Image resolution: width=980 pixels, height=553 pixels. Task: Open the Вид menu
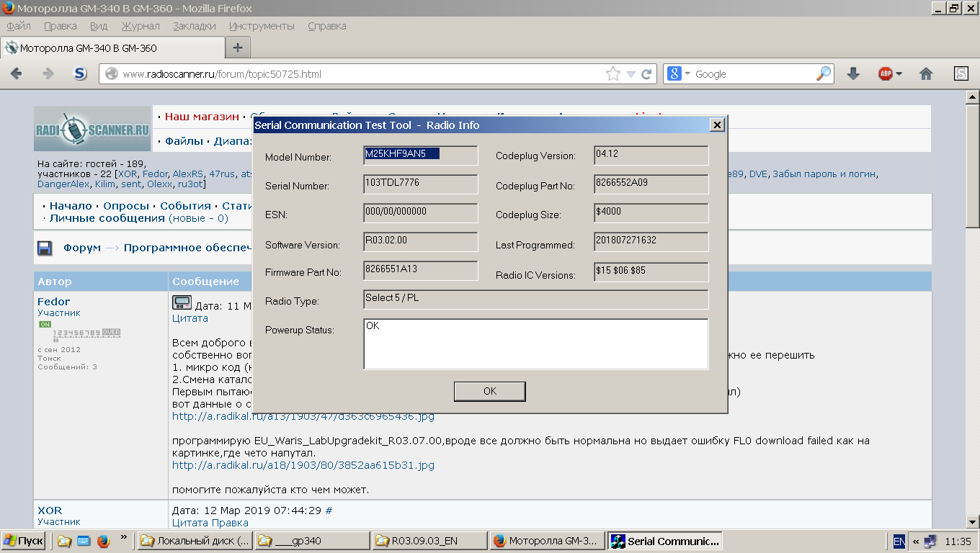point(99,26)
